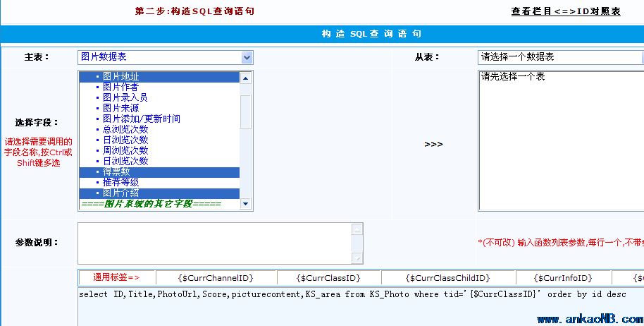Insert the {$CurrChannelID} tag
Image resolution: width=644 pixels, height=326 pixels.
click(x=216, y=277)
